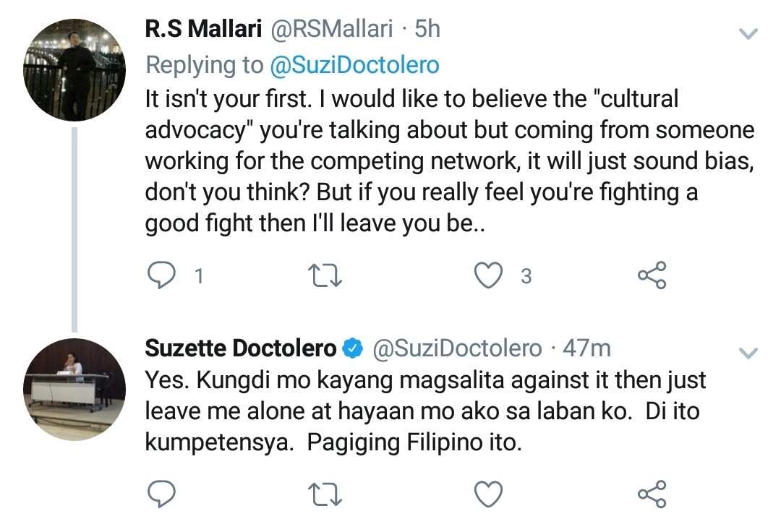Retweet Suzette Doctolero's tweet
The height and width of the screenshot is (532, 781).
coord(325,494)
